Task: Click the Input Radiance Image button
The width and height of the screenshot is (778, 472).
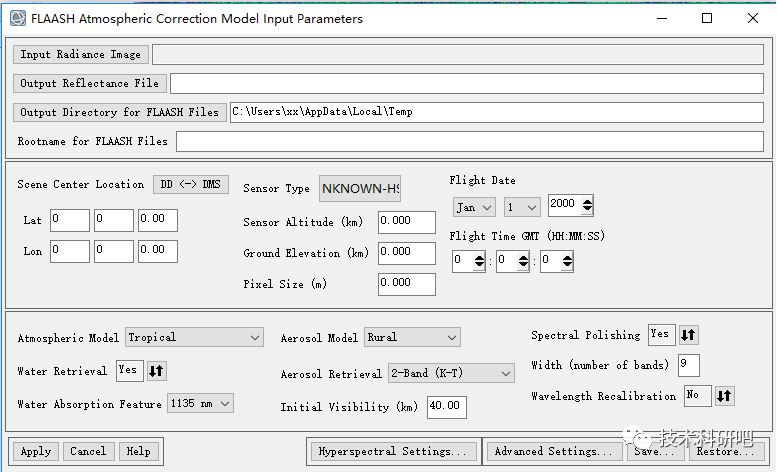Action: [x=80, y=55]
